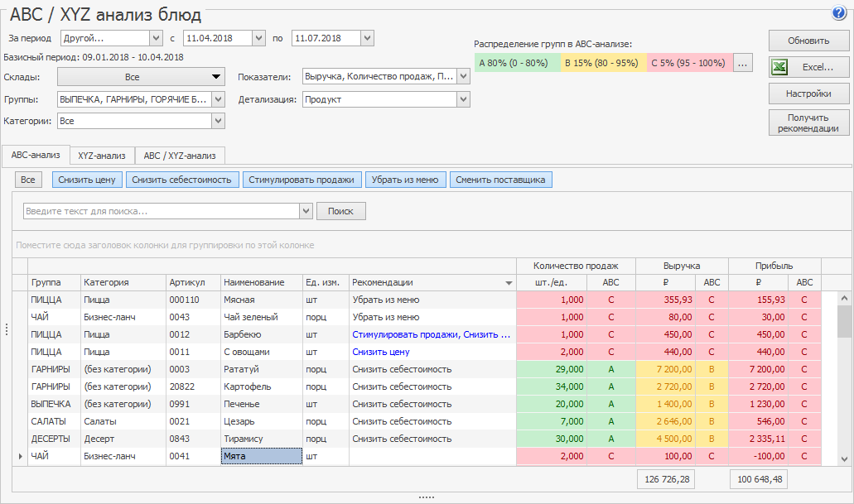Click the bottom splitter dots handle
The width and height of the screenshot is (854, 504).
[x=427, y=497]
